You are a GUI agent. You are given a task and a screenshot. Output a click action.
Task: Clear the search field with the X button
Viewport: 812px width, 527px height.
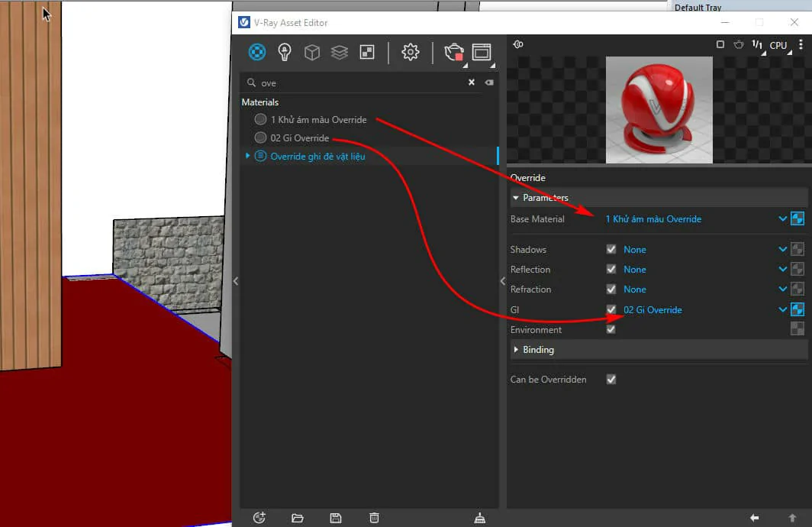click(471, 82)
